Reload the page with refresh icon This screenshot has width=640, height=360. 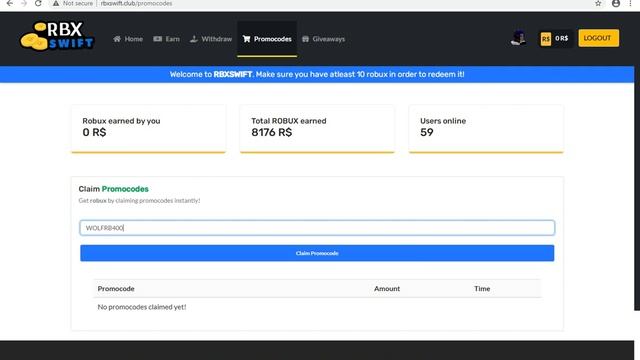pyautogui.click(x=38, y=3)
